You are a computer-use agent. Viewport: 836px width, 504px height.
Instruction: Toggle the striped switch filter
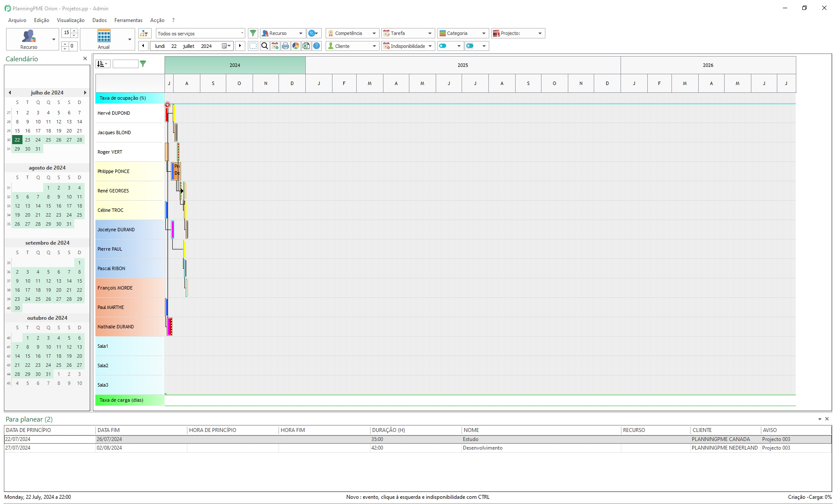470,46
